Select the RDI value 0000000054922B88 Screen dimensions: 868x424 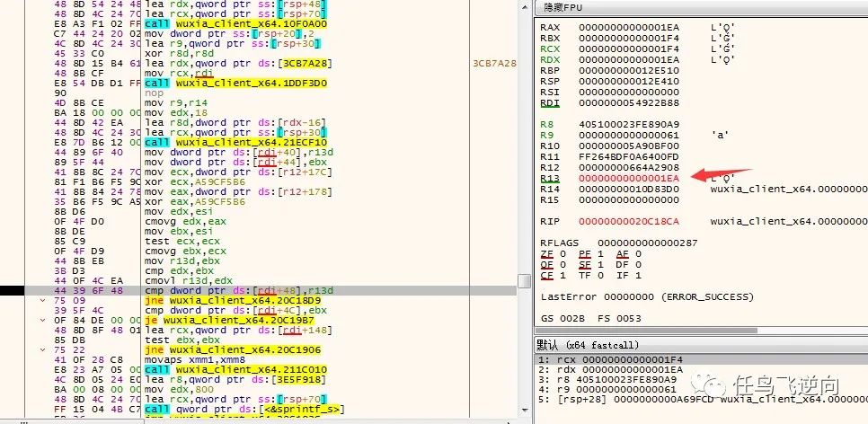coord(629,103)
